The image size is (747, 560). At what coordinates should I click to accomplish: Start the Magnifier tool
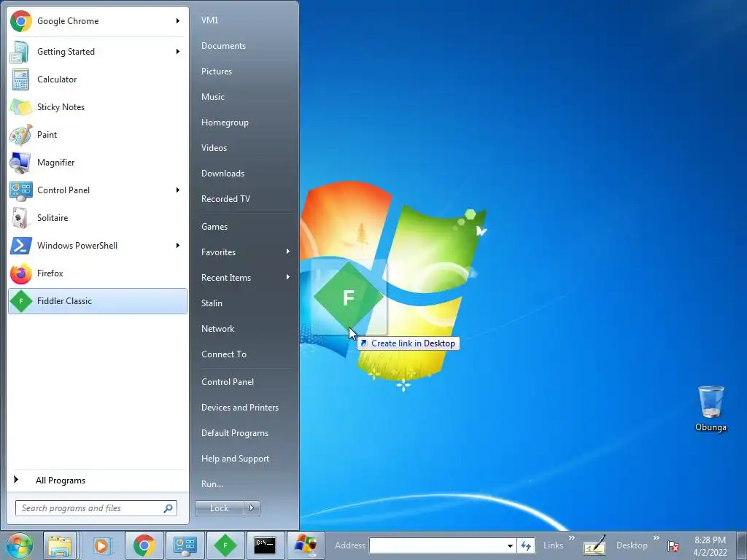[98, 163]
